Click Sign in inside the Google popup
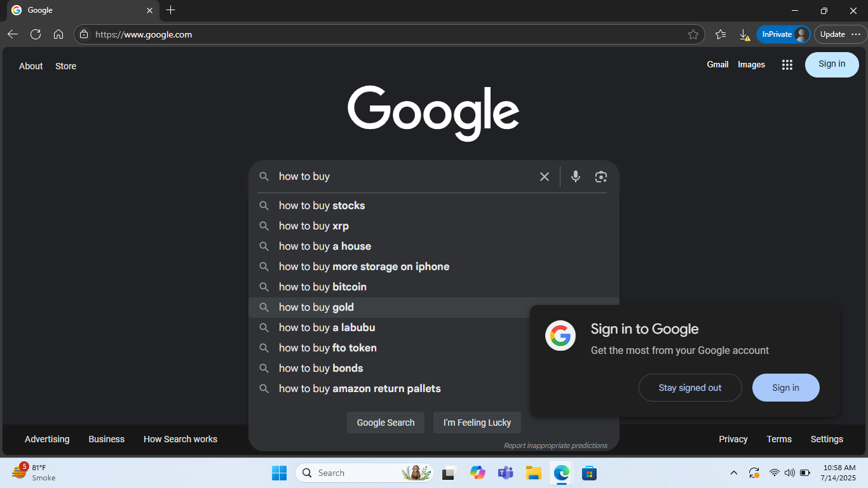 (786, 388)
